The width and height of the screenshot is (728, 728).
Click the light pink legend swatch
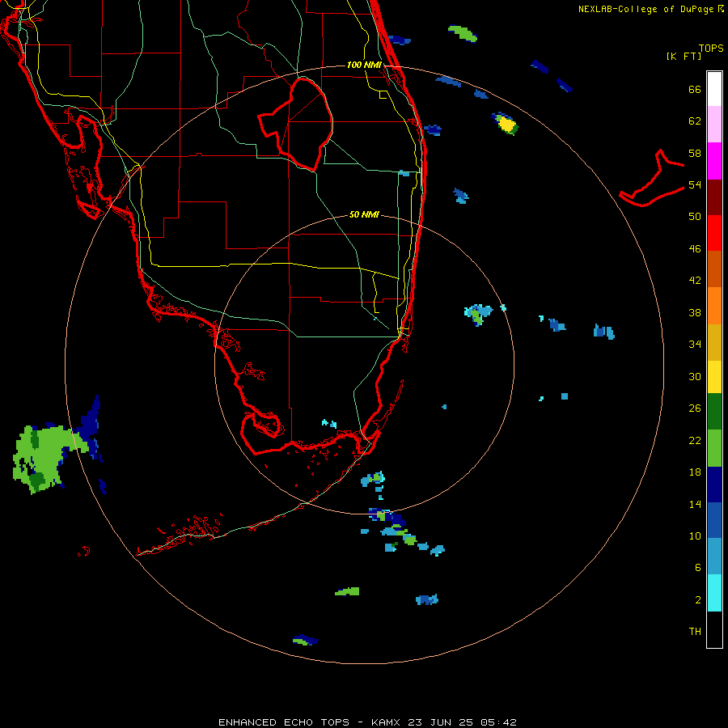[714, 124]
